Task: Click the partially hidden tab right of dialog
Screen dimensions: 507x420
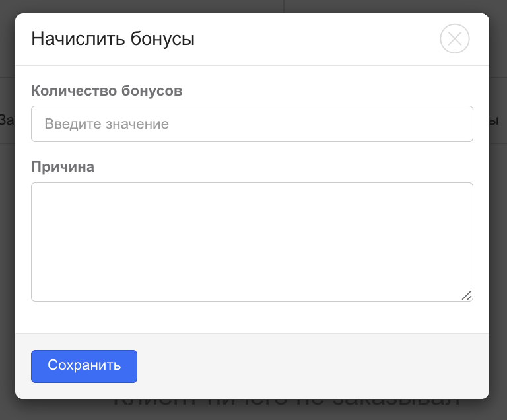Action: 498,120
